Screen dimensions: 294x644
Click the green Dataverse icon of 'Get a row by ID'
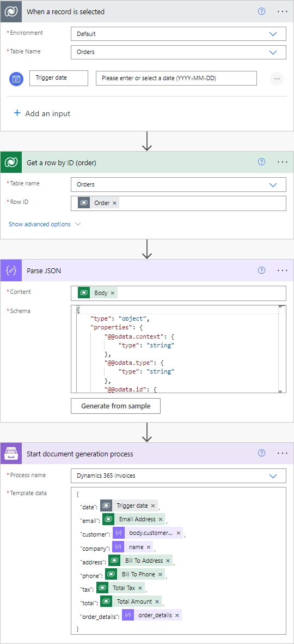[x=11, y=162]
